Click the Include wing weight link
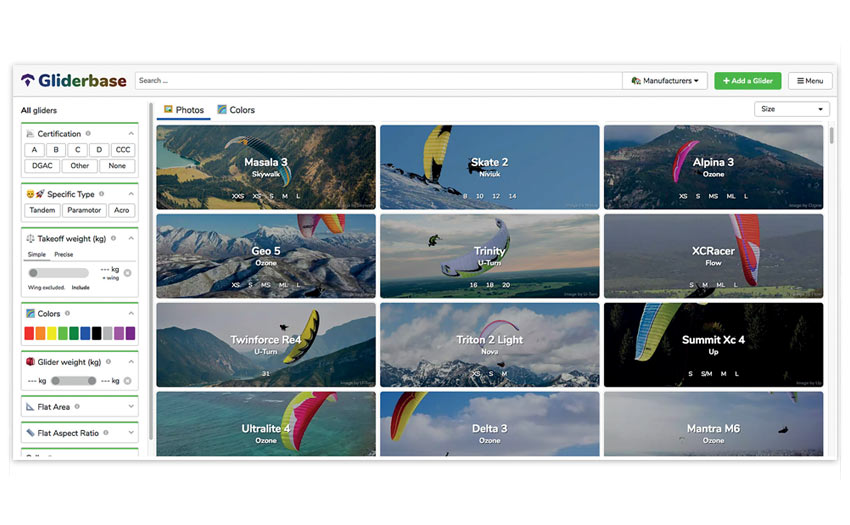The width and height of the screenshot is (850, 525). click(x=80, y=287)
